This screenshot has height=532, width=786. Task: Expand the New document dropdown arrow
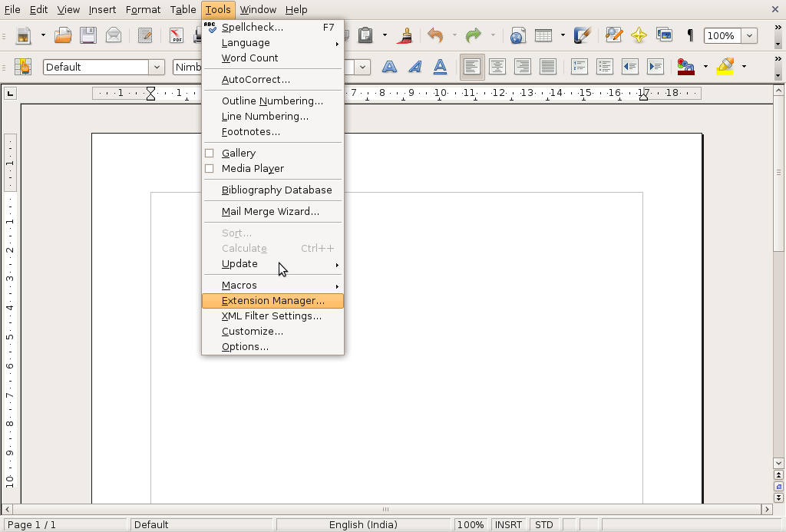(43, 35)
